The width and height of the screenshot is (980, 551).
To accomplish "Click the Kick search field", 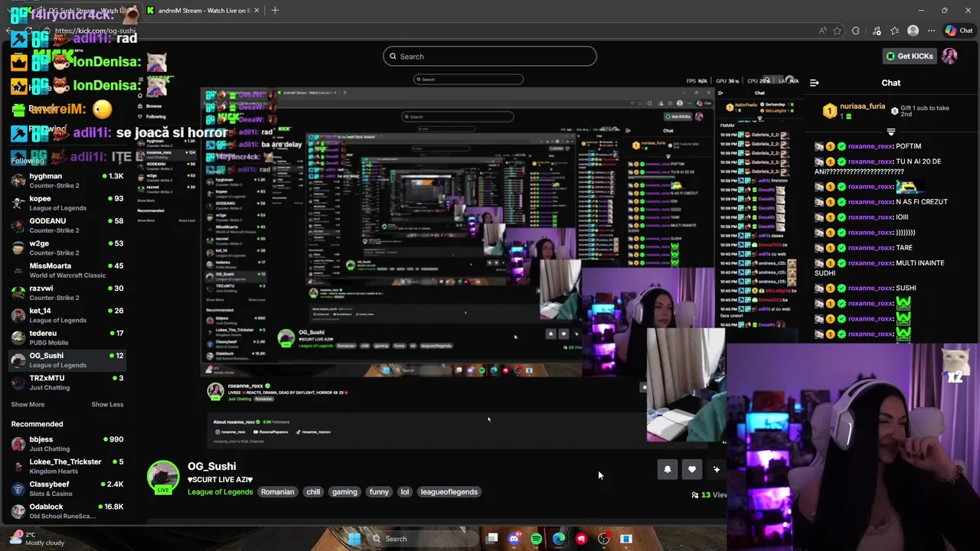I will (x=490, y=57).
